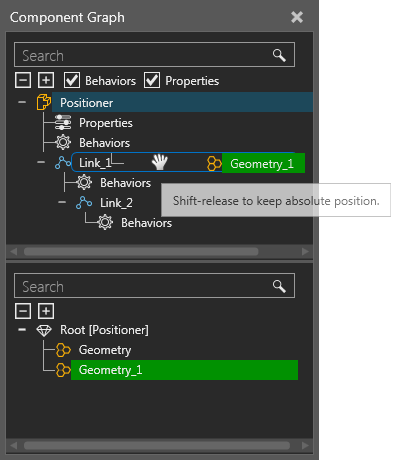Click the Link_1 node icon
The image size is (394, 463).
point(63,163)
